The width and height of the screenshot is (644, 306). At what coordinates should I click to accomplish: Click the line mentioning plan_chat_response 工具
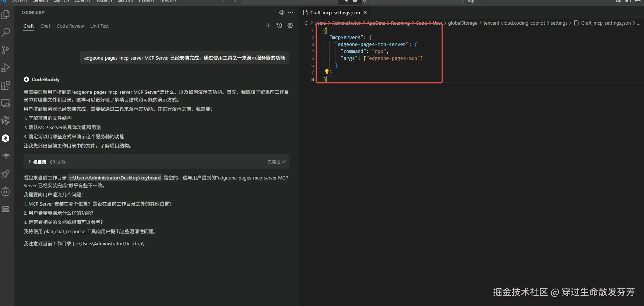coord(91,231)
